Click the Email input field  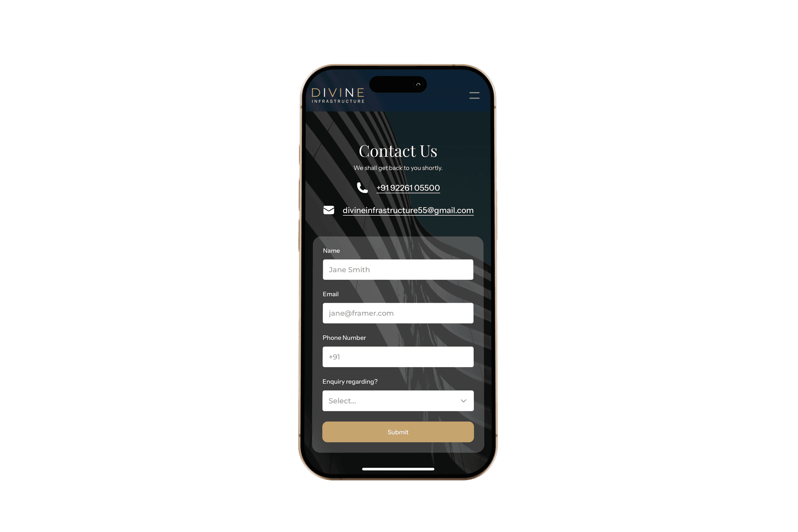click(x=397, y=313)
